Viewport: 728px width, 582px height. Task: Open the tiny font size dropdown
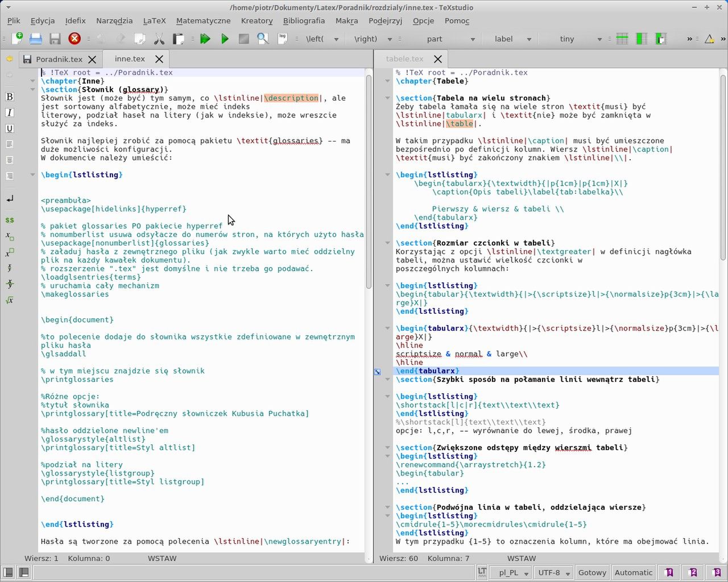point(599,39)
